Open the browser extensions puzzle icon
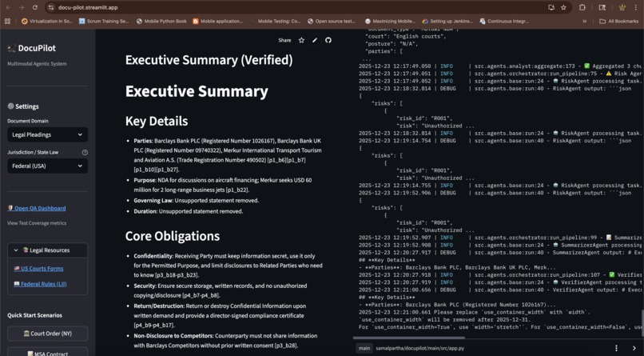 coord(582,7)
